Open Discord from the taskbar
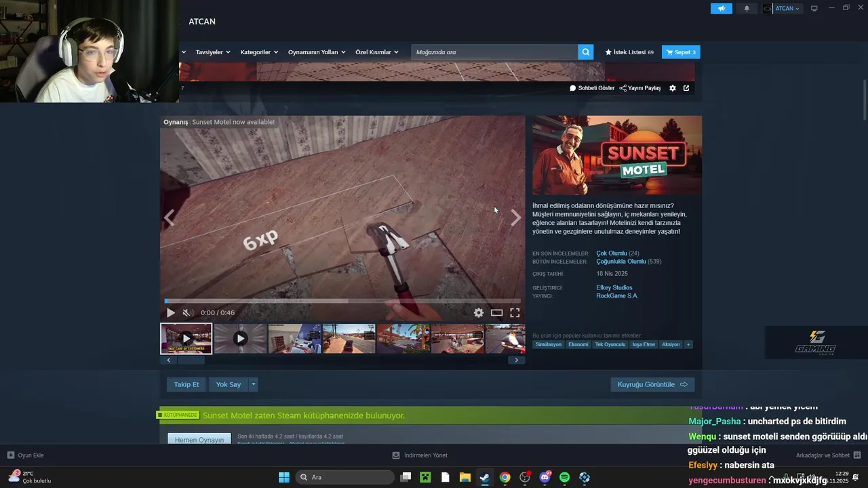This screenshot has width=868, height=488. (x=545, y=477)
